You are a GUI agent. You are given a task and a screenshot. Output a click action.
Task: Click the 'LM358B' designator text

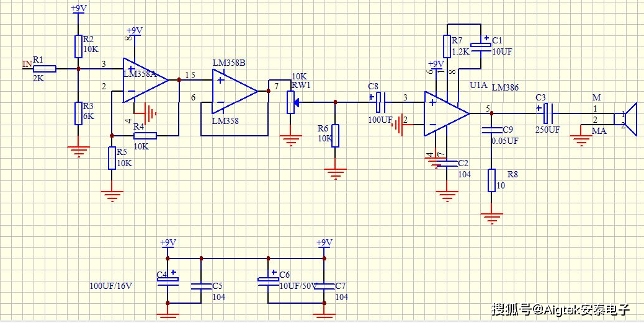229,63
